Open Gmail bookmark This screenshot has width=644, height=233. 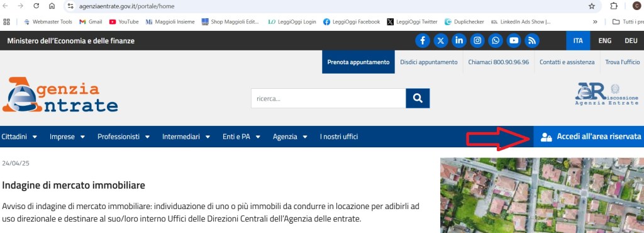91,22
